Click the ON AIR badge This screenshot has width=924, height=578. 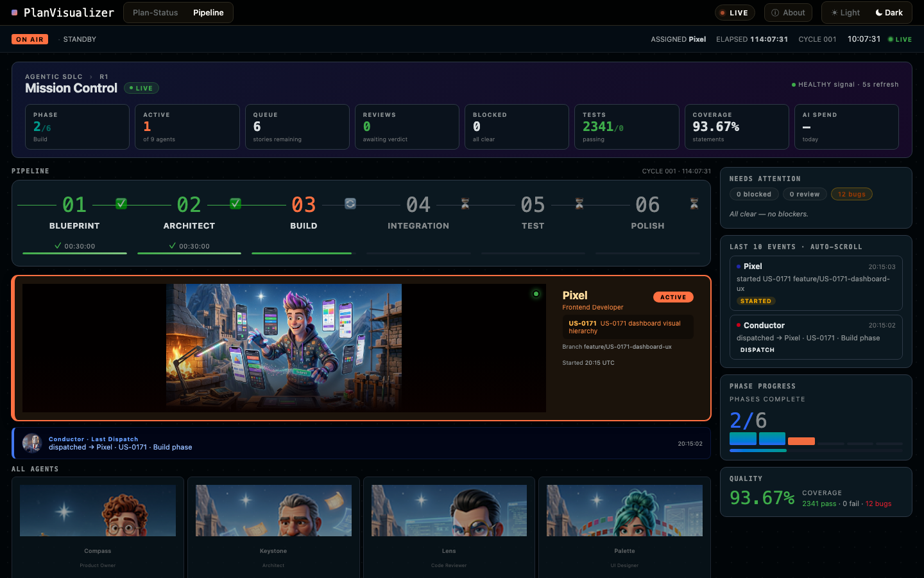click(30, 39)
